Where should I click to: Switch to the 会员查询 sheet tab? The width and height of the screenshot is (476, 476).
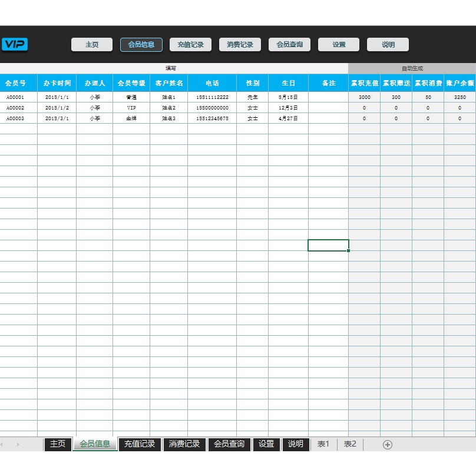click(x=229, y=444)
